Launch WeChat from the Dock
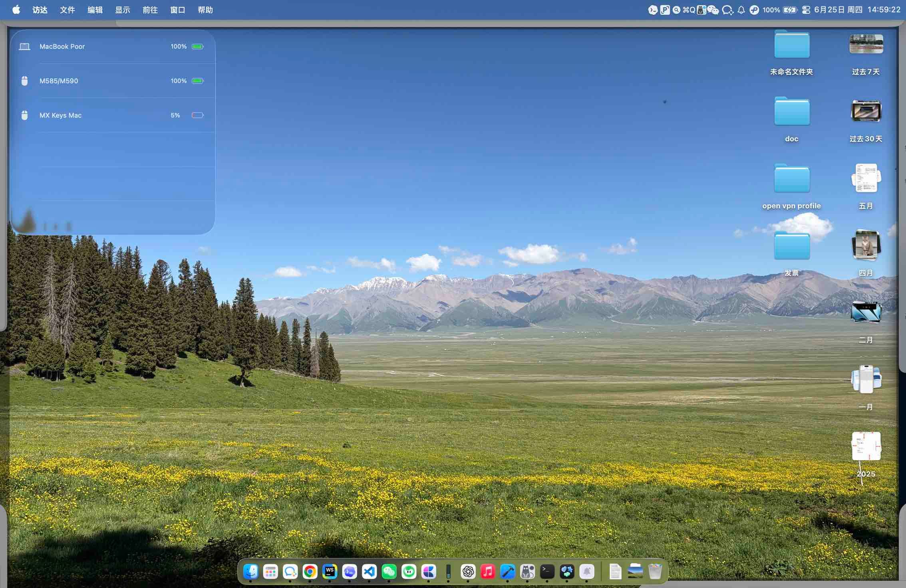The height and width of the screenshot is (588, 906). [x=389, y=572]
